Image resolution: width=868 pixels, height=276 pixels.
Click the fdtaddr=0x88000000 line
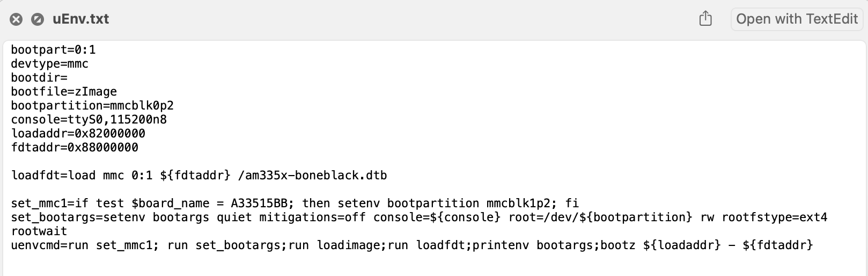coord(75,148)
